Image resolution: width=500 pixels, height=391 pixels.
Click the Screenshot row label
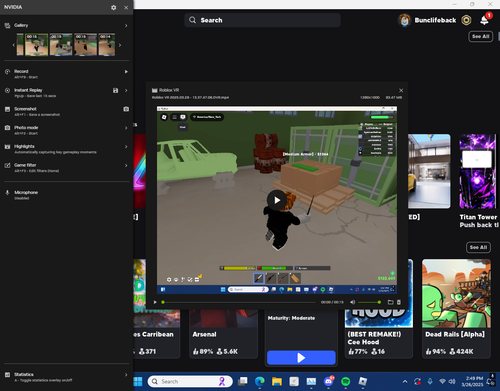(25, 109)
